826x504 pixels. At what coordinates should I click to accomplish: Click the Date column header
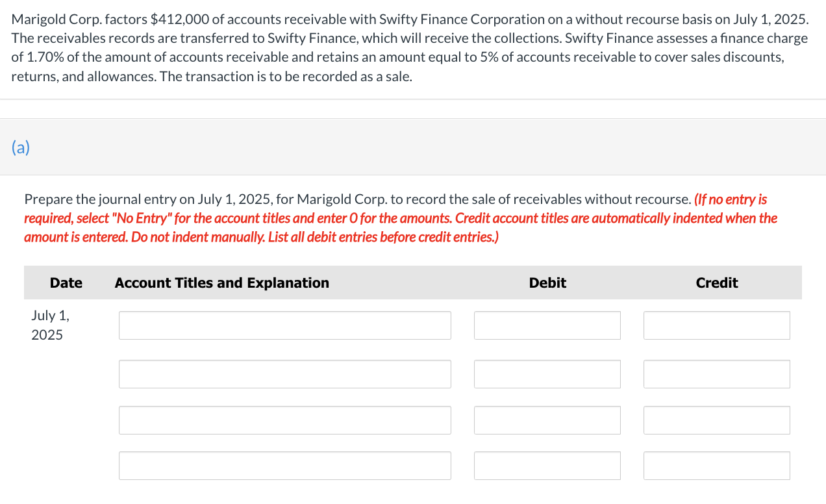pos(66,283)
